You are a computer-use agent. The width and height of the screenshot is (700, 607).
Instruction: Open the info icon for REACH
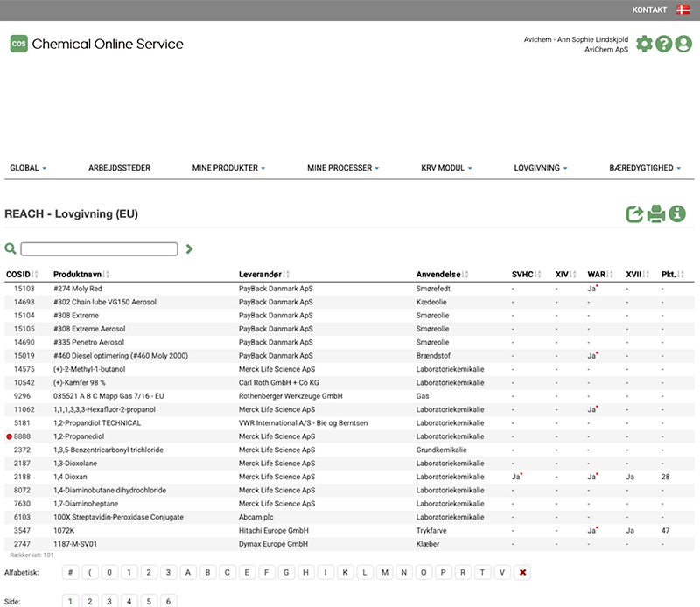(677, 213)
